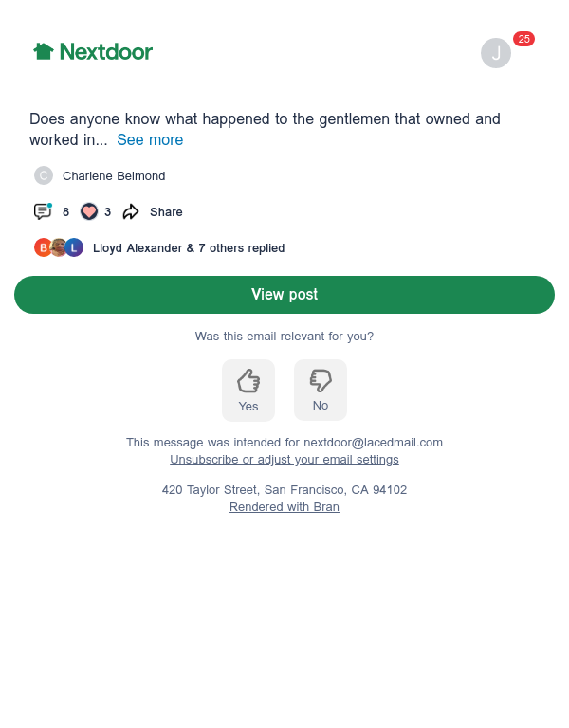This screenshot has width=569, height=728.
Task: Click the heart reaction icon
Action: point(89,211)
